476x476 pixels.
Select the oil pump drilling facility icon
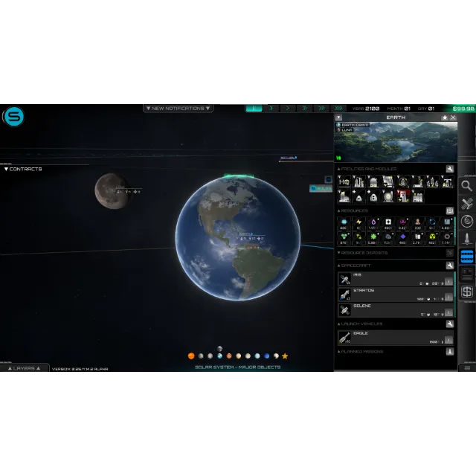pos(447,181)
